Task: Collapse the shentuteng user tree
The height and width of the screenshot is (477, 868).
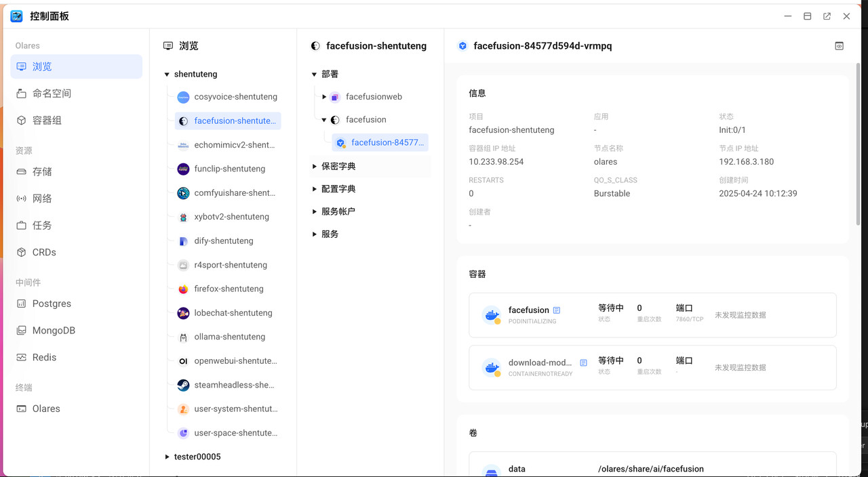Action: click(x=167, y=75)
